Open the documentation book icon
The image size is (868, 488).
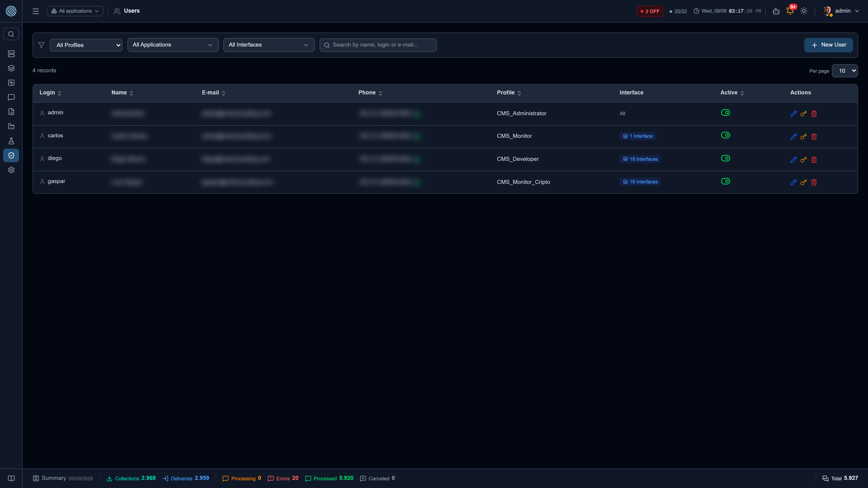(x=11, y=478)
